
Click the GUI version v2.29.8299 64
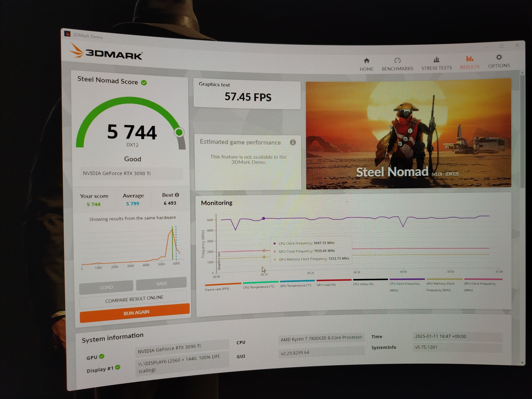pyautogui.click(x=321, y=352)
